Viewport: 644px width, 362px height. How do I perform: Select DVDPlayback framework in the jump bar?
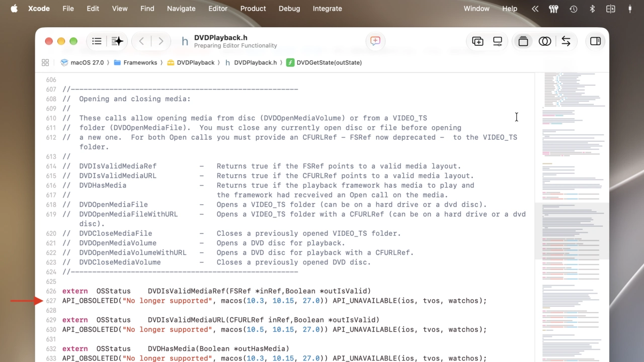coord(196,62)
